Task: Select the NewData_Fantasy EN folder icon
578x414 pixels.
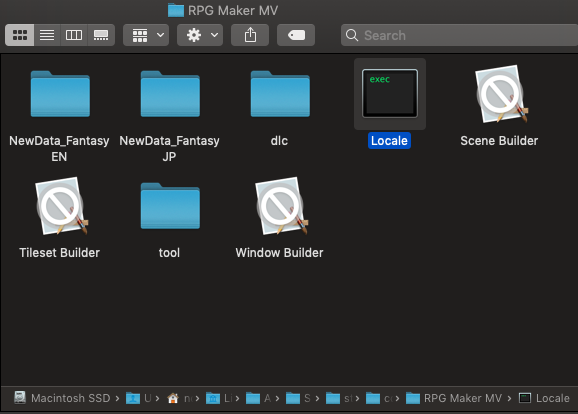Action: click(60, 94)
